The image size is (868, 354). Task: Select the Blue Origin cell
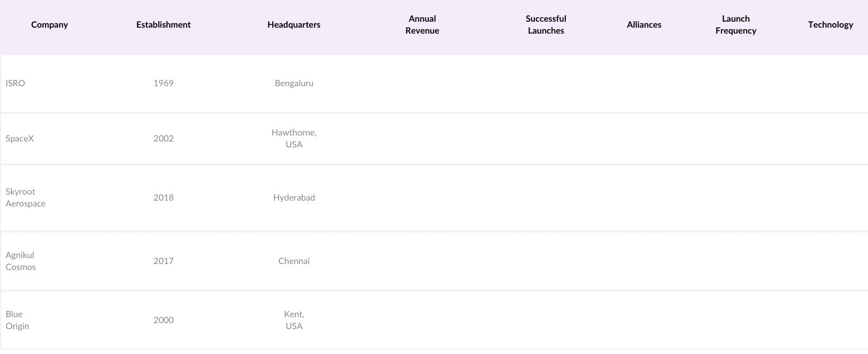17,320
